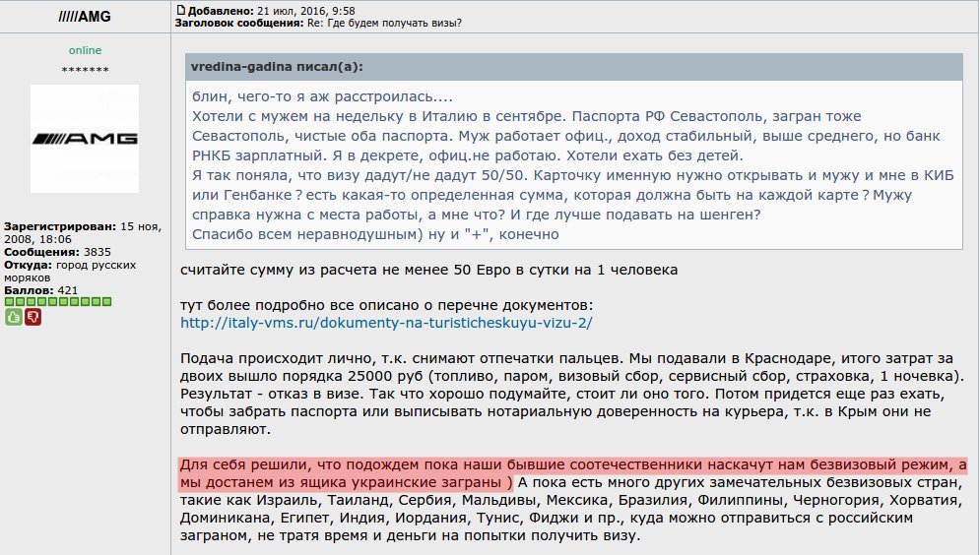The image size is (980, 555).
Task: Click 'Сообщения: 3835' in user info
Action: tap(57, 252)
